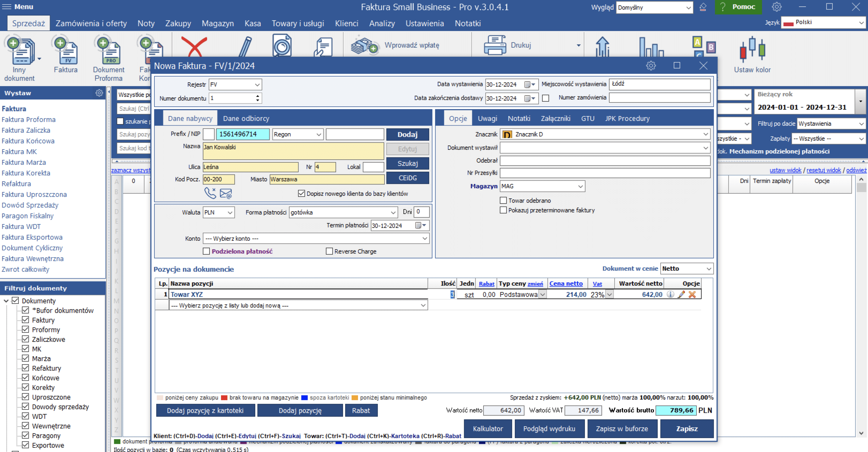Open settings gear in Nowa Faktura title bar
The image size is (868, 452).
pyautogui.click(x=651, y=66)
